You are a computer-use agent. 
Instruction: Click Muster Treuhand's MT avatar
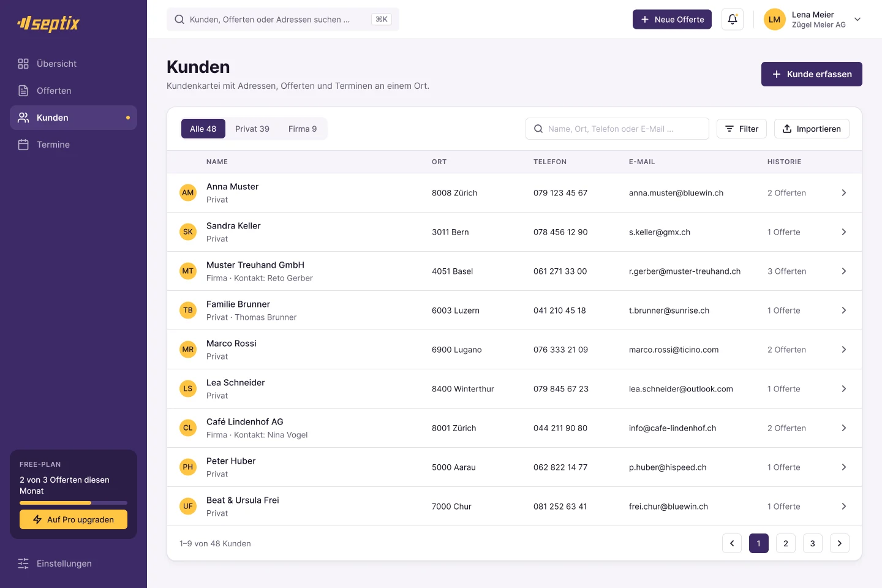coord(188,271)
